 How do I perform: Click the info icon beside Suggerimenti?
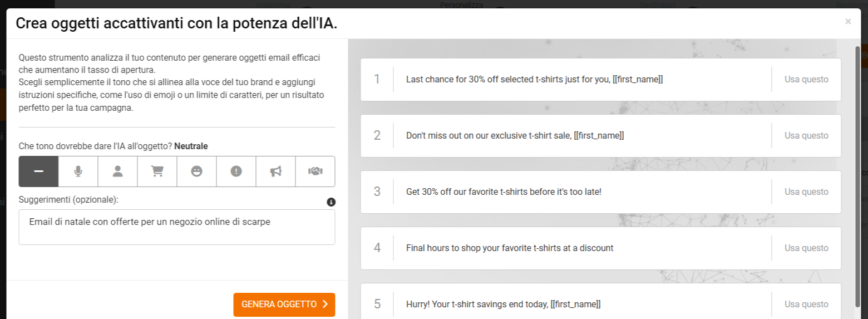331,202
